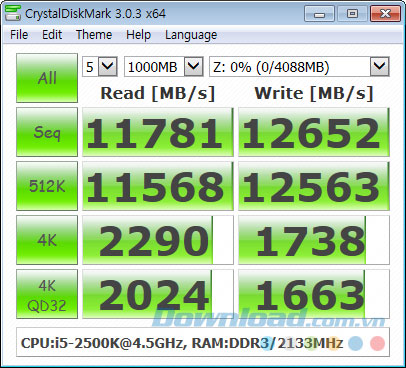Start the Seq sequential test
Screen dimensions: 406x368
pos(47,132)
